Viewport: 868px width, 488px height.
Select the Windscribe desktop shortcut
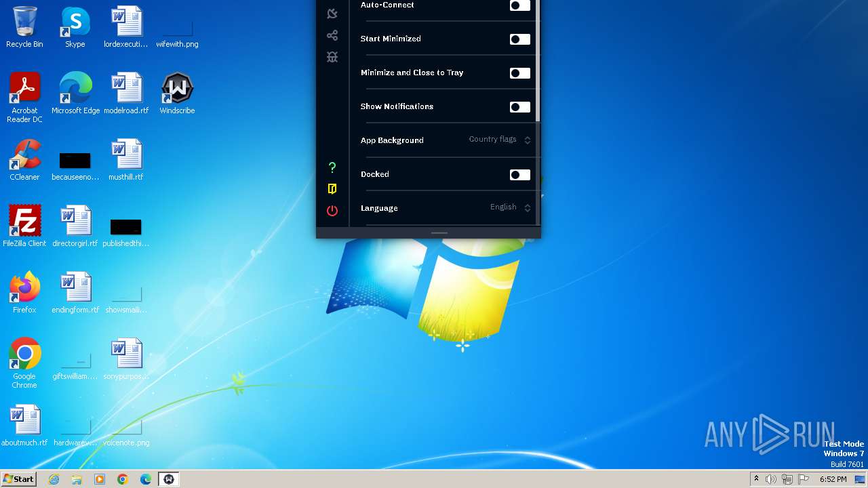point(177,94)
